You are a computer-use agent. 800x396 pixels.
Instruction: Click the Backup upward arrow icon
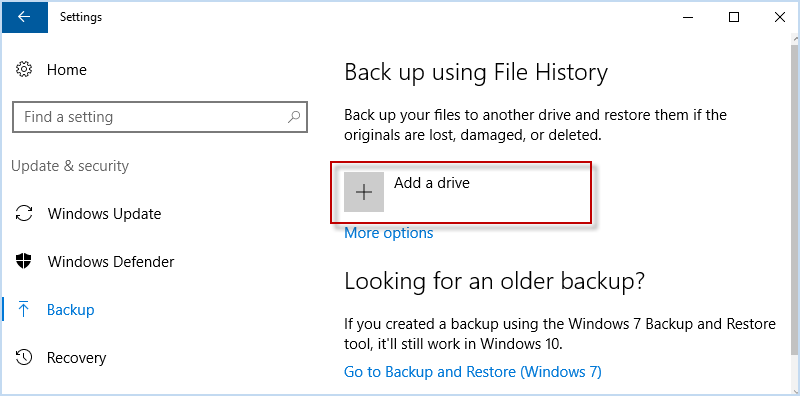pyautogui.click(x=23, y=309)
